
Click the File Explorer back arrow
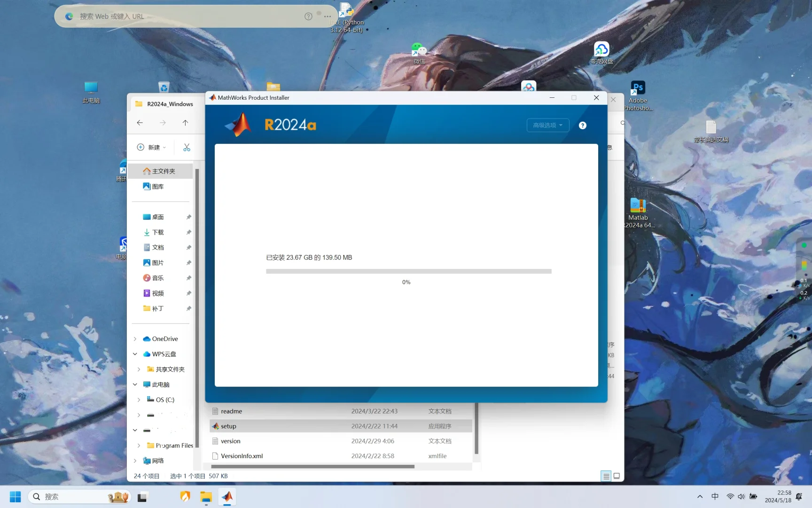point(140,123)
